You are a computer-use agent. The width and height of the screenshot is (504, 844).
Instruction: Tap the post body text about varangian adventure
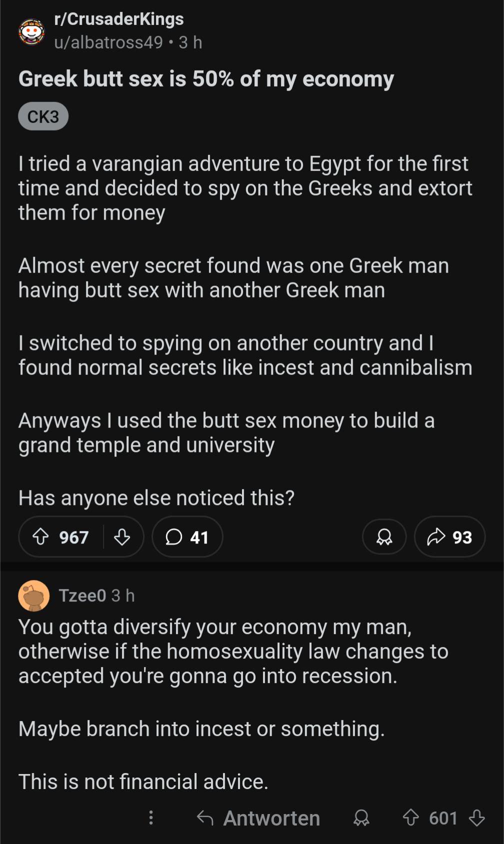(245, 188)
